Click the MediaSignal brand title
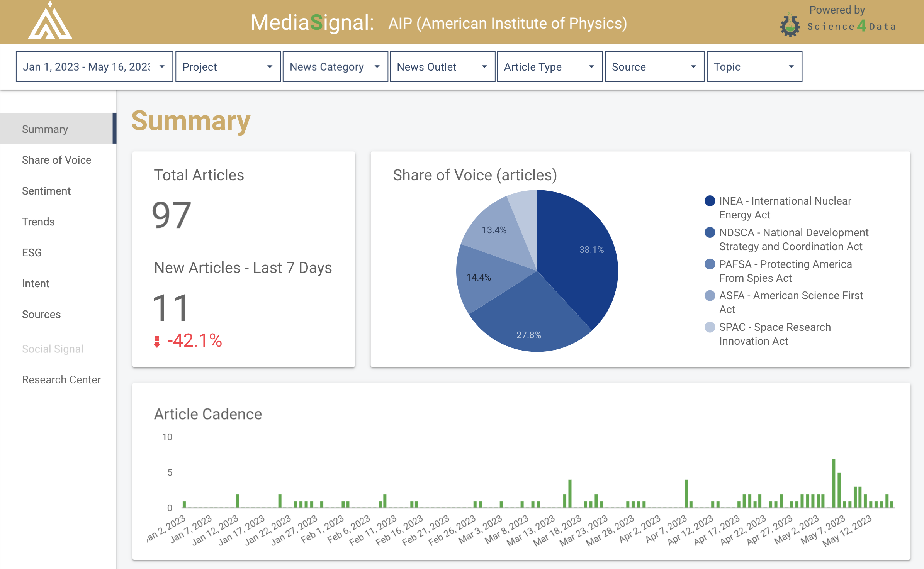This screenshot has width=924, height=569. tap(312, 22)
